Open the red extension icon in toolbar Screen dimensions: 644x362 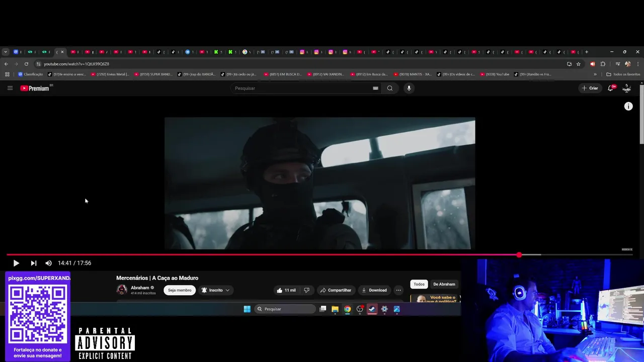[x=592, y=64]
